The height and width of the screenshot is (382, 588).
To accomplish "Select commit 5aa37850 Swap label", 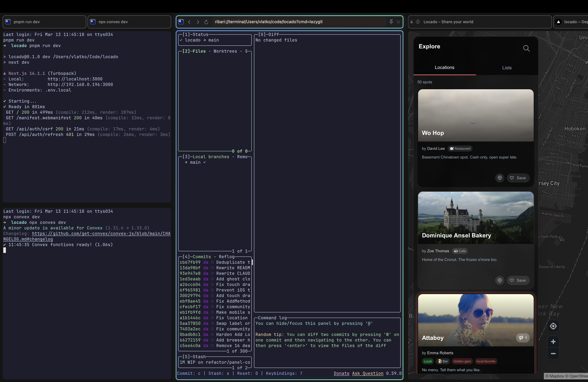I will pyautogui.click(x=215, y=324).
